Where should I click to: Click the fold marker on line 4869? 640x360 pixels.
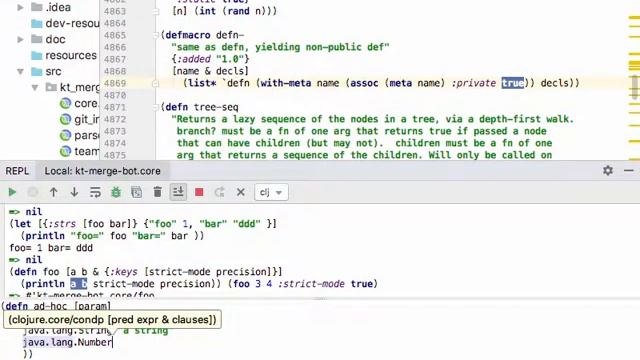click(156, 83)
